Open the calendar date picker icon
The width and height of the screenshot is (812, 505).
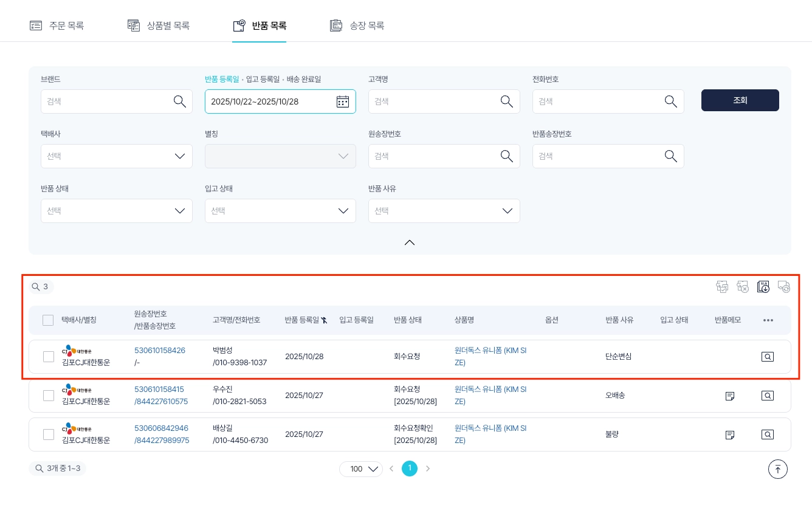pyautogui.click(x=343, y=101)
